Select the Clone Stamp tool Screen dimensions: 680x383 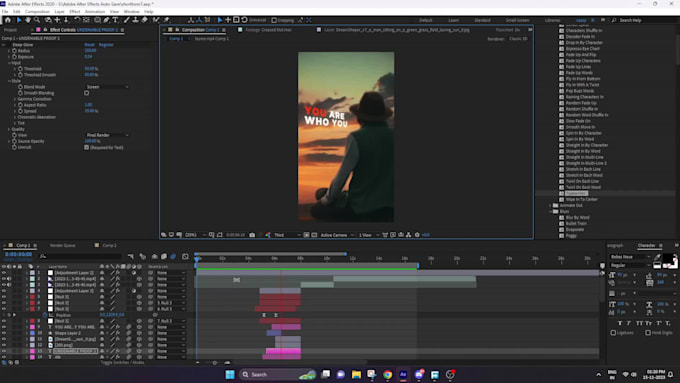135,20
